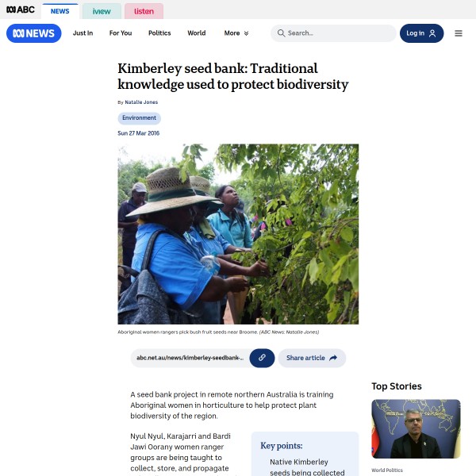Viewport: 476px width, 476px height.
Task: Switch to the iview tab
Action: click(102, 11)
